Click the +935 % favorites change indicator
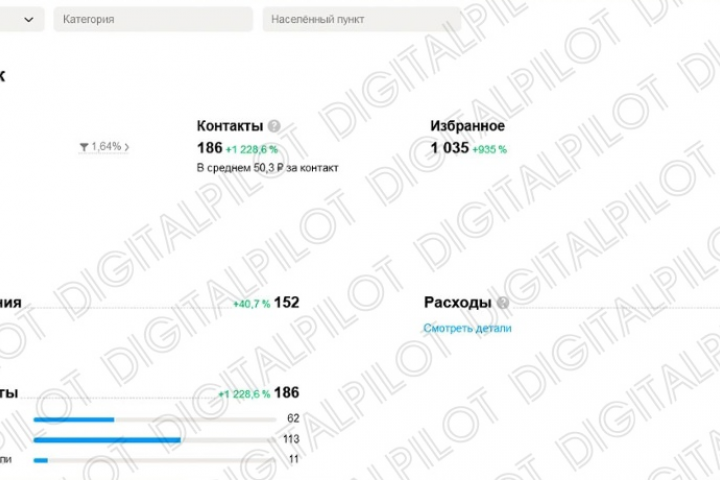The height and width of the screenshot is (480, 720). tap(490, 149)
